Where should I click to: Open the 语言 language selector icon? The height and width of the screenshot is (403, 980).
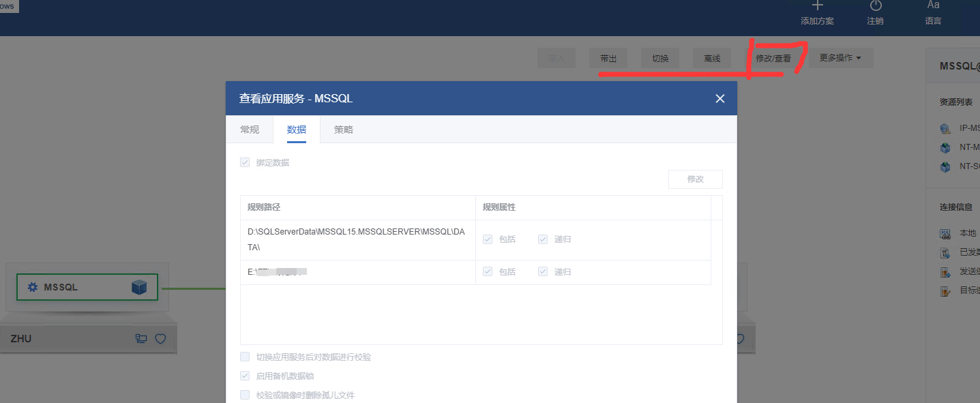pyautogui.click(x=933, y=6)
